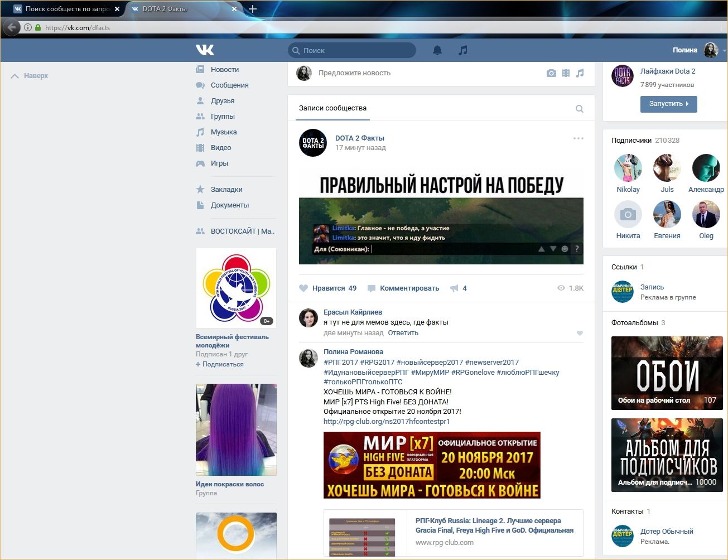This screenshot has height=560, width=728.
Task: Open the post meme image
Action: (441, 217)
